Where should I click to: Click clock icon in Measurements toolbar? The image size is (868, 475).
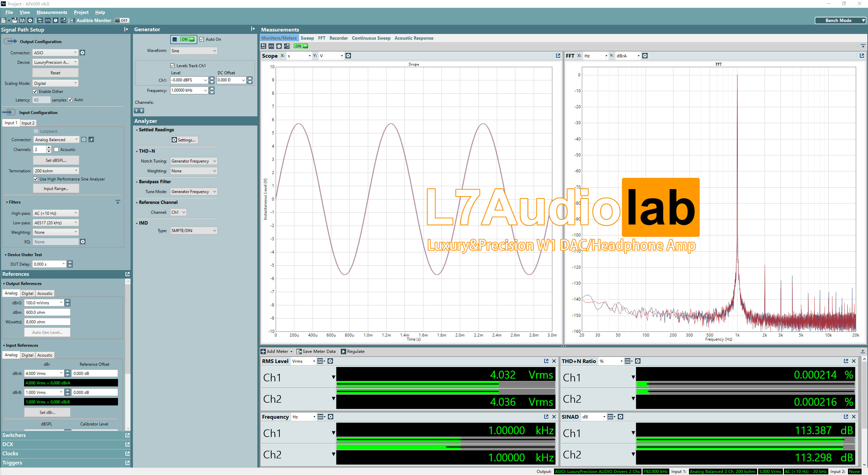click(x=279, y=46)
